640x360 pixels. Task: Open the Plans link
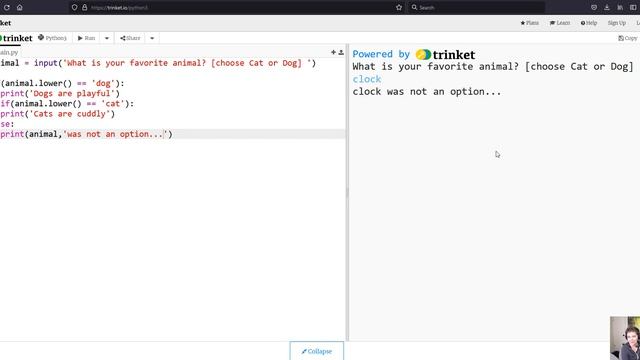529,23
